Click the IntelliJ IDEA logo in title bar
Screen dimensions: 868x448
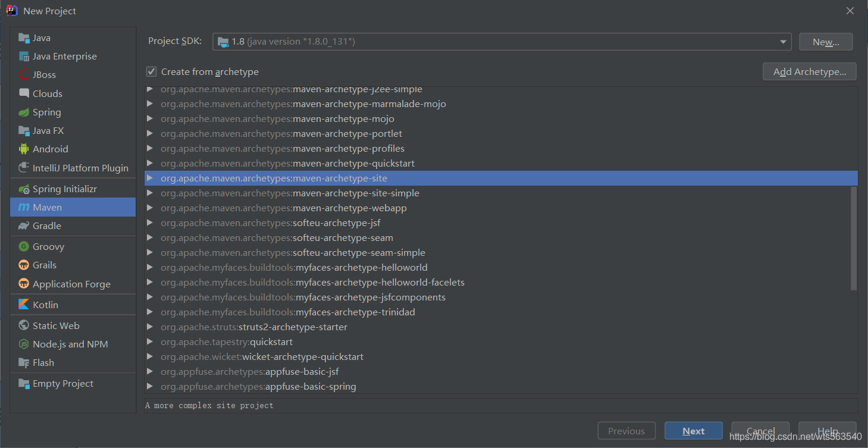click(x=12, y=11)
